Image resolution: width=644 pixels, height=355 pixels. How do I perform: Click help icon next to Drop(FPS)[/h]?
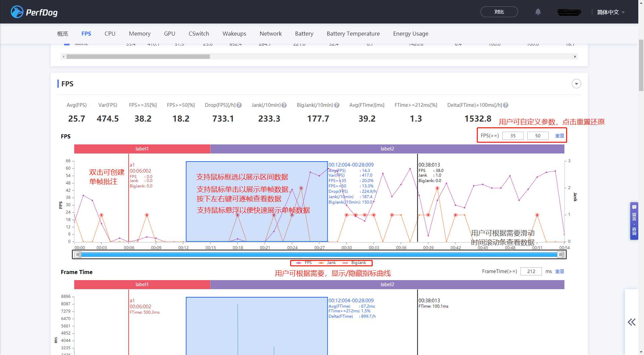239,105
